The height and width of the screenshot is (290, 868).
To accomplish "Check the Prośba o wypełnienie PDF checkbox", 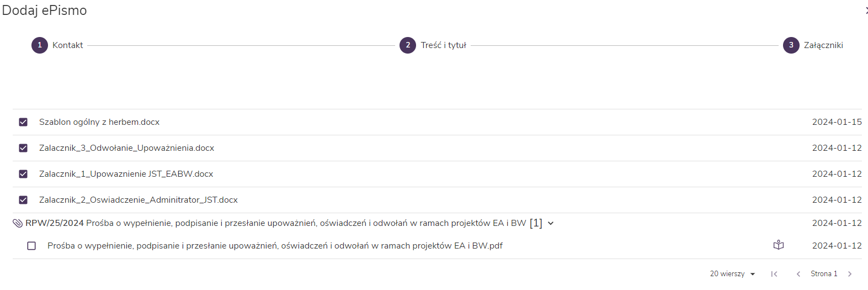I will click(x=31, y=246).
